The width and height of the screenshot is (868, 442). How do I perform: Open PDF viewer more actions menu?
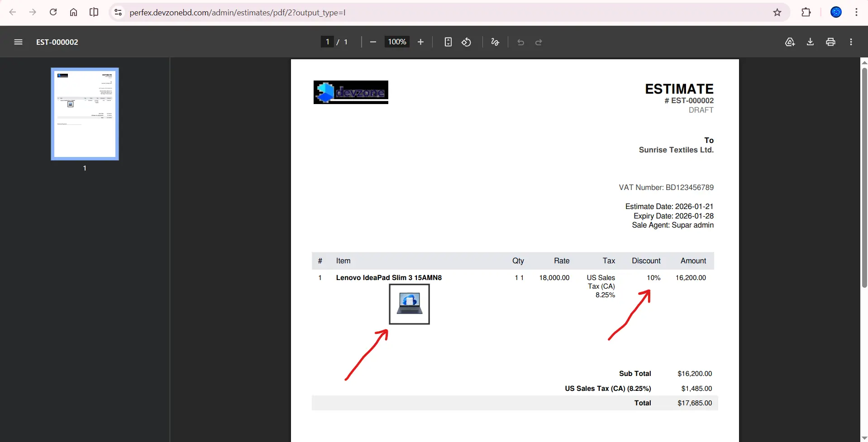pos(851,42)
